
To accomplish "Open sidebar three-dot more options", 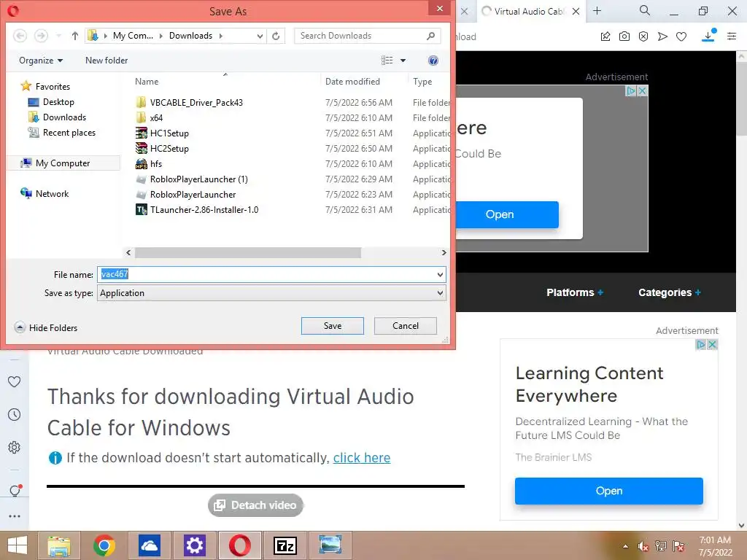I will click(x=15, y=516).
